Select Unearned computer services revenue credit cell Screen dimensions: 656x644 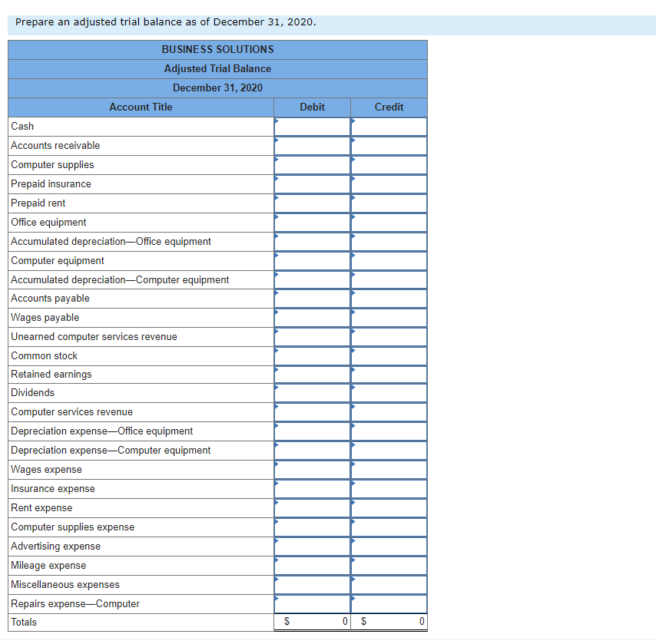(389, 338)
